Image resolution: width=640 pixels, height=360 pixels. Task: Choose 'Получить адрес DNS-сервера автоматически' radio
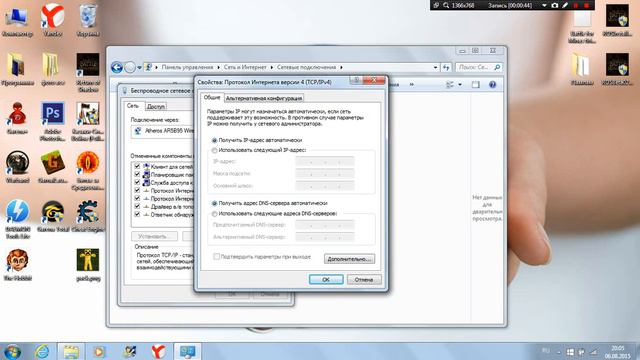(x=214, y=203)
